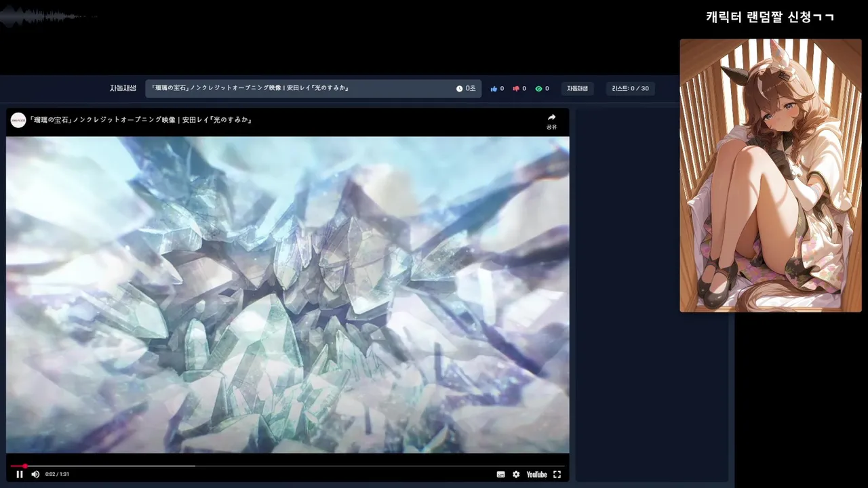Click the share arrow icon on the video

click(551, 117)
